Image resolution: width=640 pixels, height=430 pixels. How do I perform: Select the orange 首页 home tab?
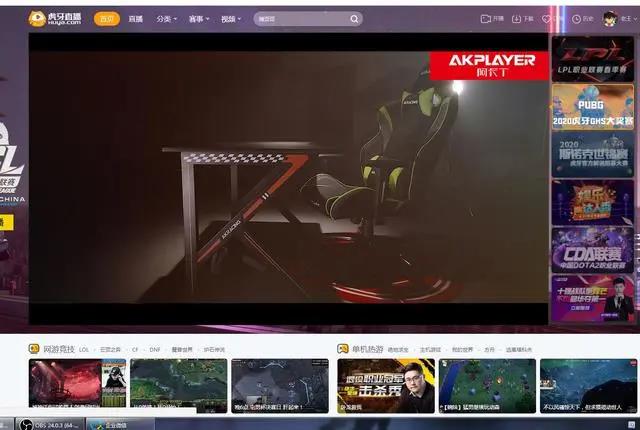[107, 19]
